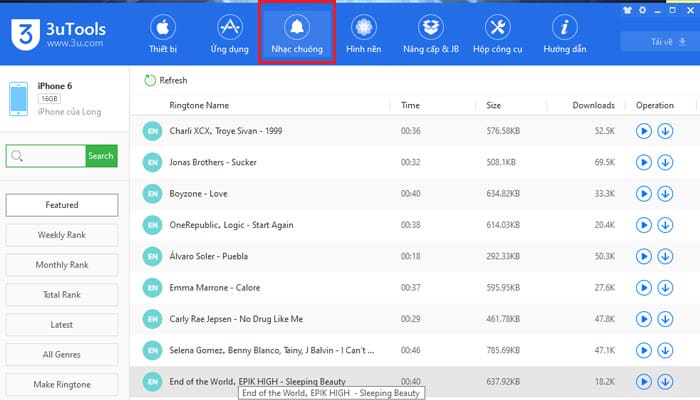Select the Total Rank category
Screen dimensions: 700x400
(x=62, y=295)
